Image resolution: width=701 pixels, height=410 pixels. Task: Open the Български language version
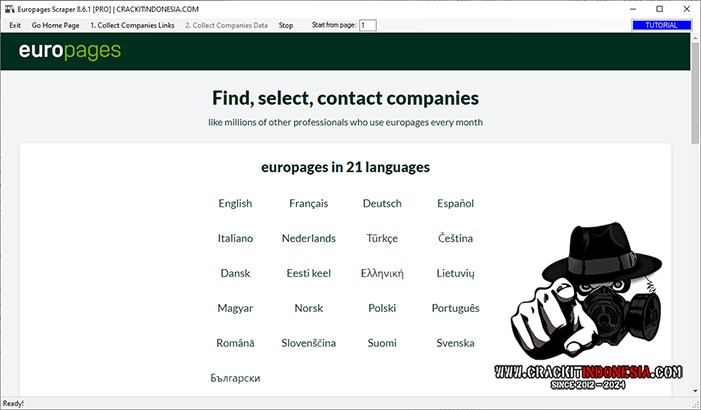pyautogui.click(x=235, y=379)
